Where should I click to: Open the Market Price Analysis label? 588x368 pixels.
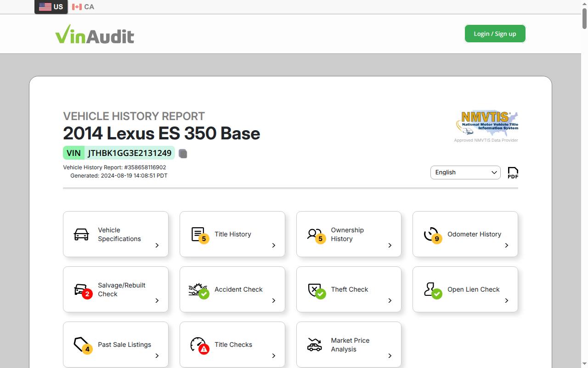[x=350, y=345]
